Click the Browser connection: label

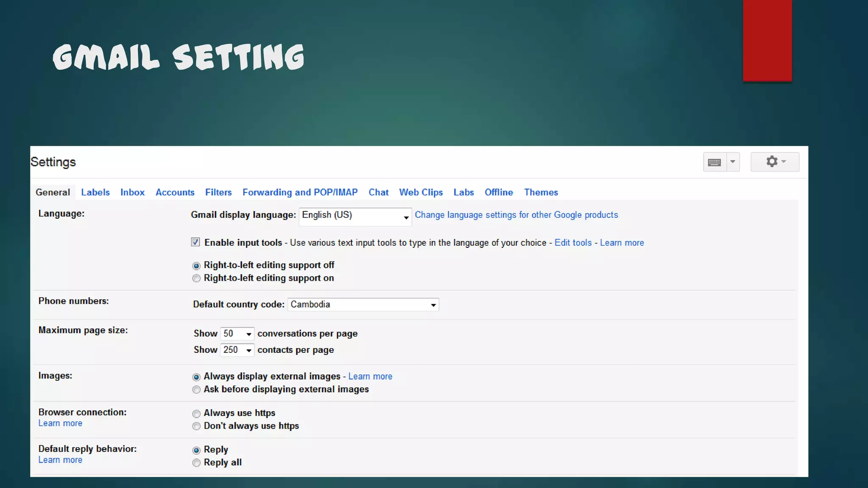point(82,412)
